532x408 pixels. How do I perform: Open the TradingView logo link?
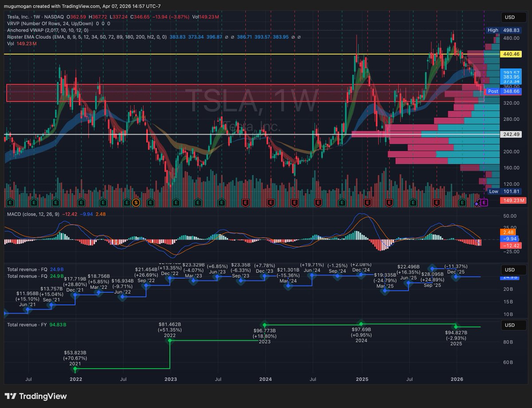click(35, 396)
